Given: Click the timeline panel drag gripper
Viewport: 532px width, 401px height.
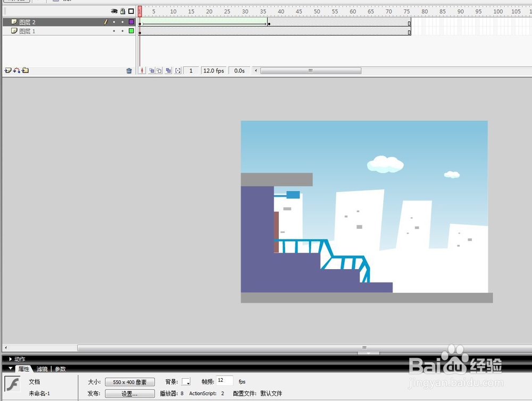Looking at the screenshot, I should (5, 11).
